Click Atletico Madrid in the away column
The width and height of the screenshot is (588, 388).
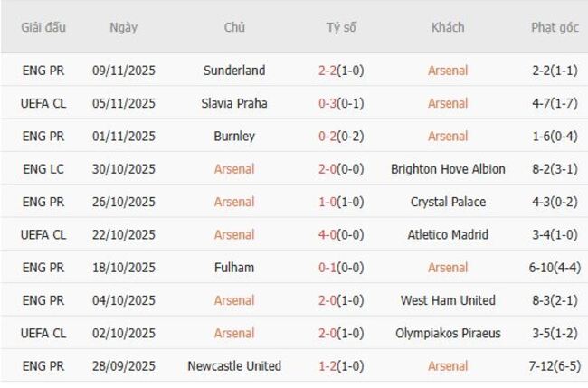tap(448, 235)
